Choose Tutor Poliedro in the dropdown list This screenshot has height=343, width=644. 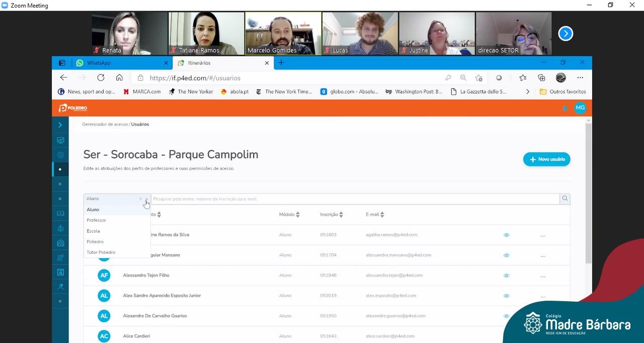click(x=101, y=252)
